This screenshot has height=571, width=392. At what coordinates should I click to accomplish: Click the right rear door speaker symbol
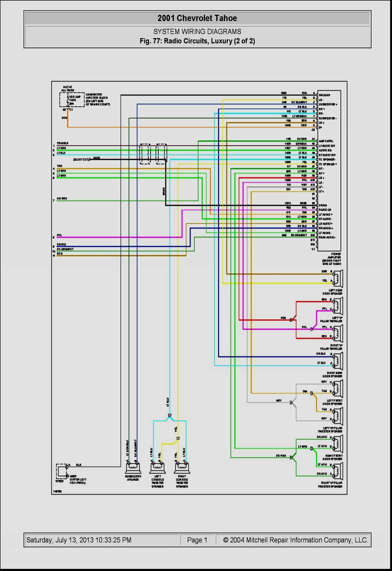point(338,361)
